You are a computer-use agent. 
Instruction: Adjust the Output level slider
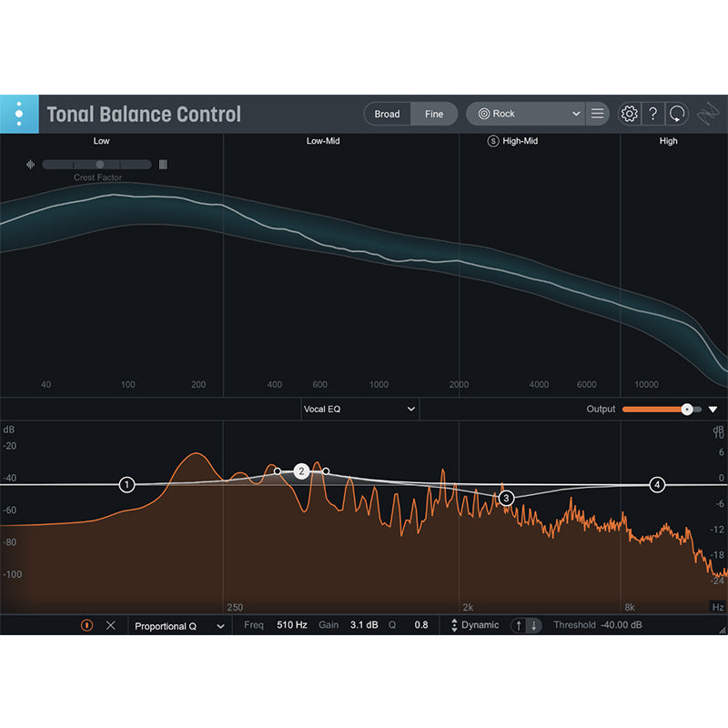[687, 409]
